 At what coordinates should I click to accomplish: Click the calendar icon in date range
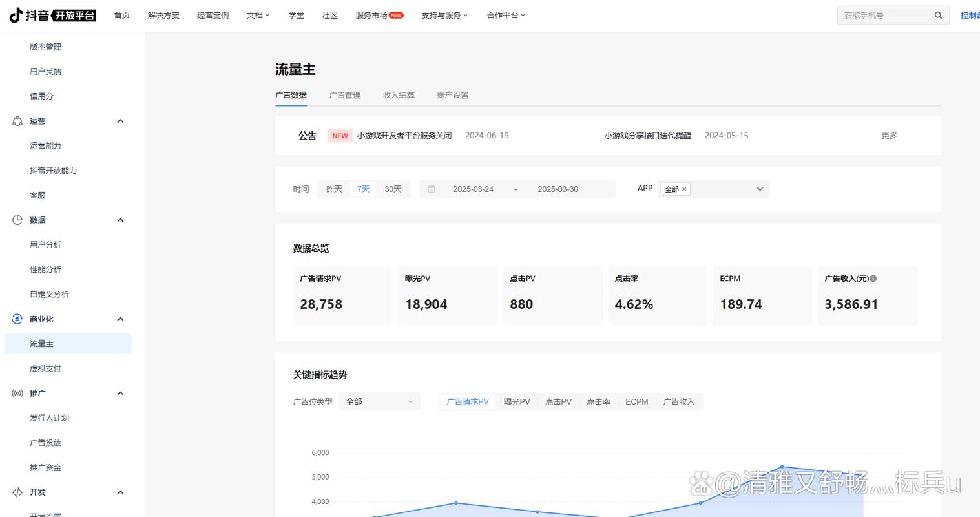tap(432, 189)
